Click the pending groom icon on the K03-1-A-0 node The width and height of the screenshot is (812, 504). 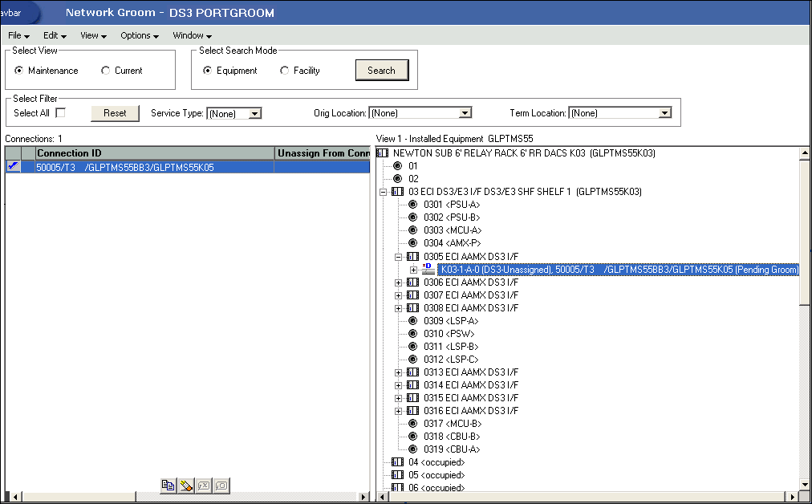pyautogui.click(x=428, y=269)
